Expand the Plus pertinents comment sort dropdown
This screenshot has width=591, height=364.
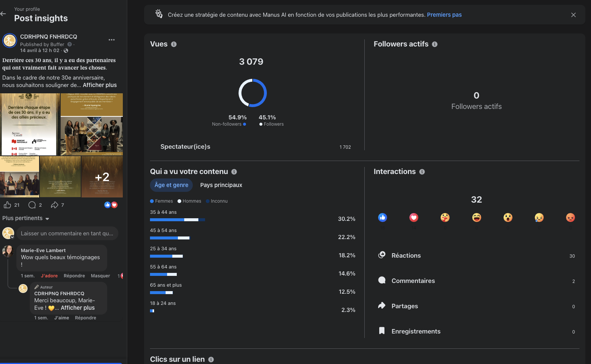[26, 218]
